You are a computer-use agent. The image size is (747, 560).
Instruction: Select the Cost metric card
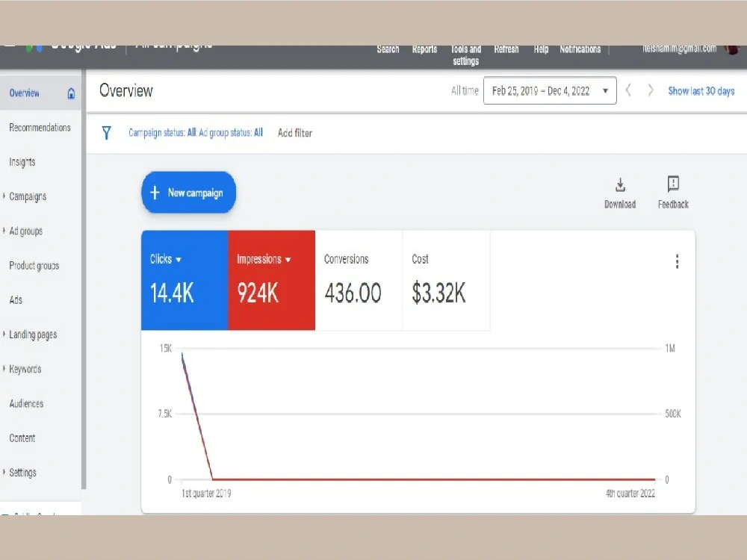click(x=446, y=281)
